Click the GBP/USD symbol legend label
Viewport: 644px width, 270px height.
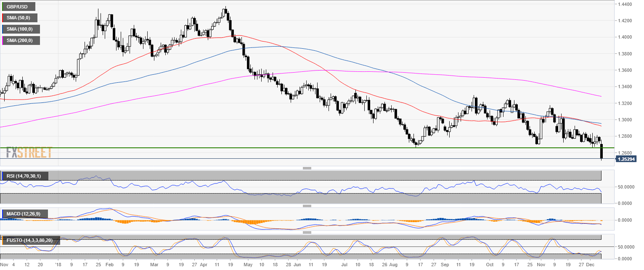coord(19,7)
